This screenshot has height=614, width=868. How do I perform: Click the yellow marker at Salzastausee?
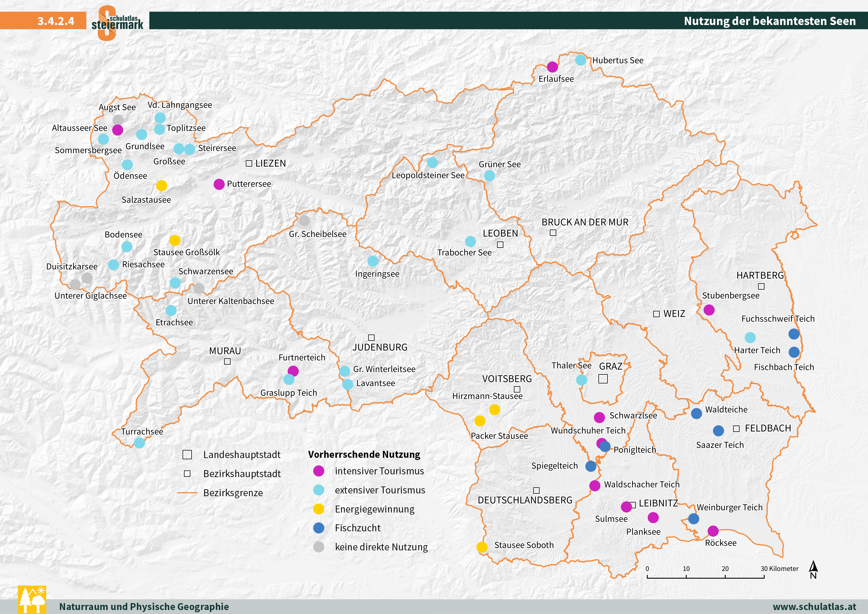pyautogui.click(x=161, y=186)
